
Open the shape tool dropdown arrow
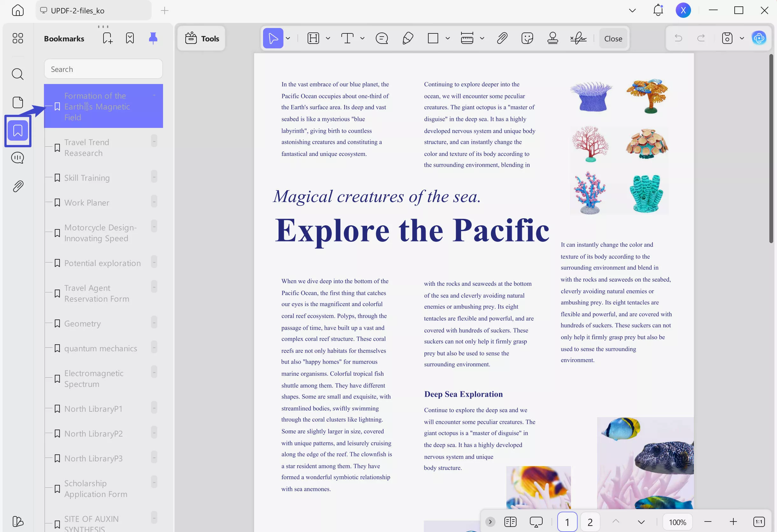click(448, 38)
